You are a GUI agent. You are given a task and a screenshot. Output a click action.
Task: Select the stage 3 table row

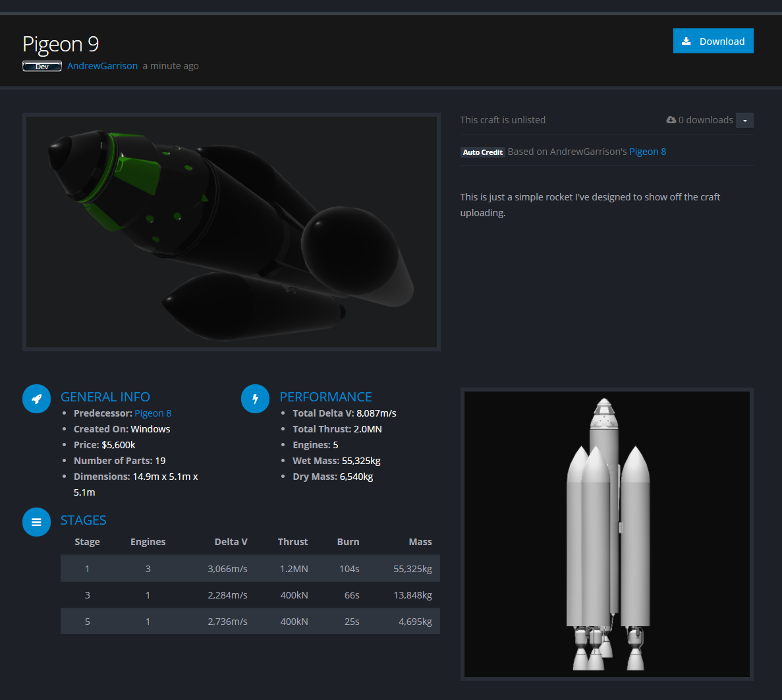tap(250, 595)
